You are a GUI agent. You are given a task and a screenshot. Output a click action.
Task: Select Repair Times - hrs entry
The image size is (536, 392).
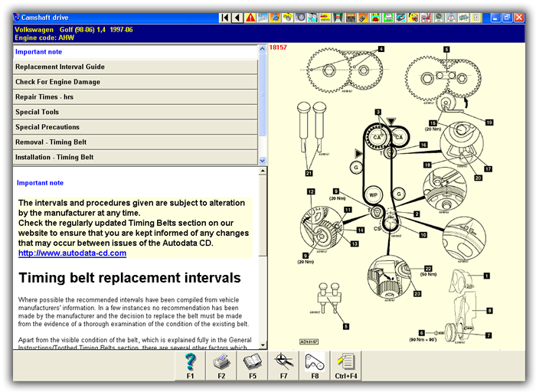pyautogui.click(x=135, y=97)
